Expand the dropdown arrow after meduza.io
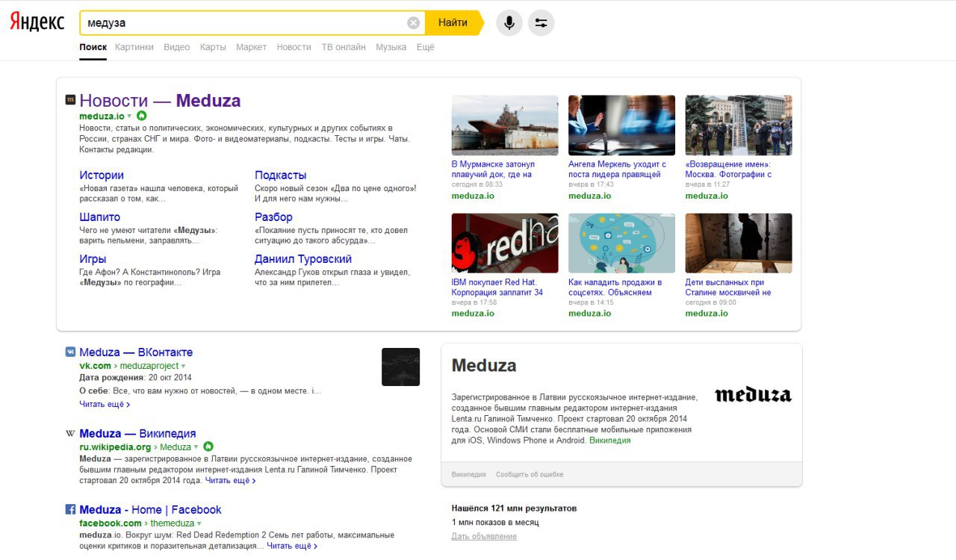Image resolution: width=956 pixels, height=560 pixels. click(129, 116)
